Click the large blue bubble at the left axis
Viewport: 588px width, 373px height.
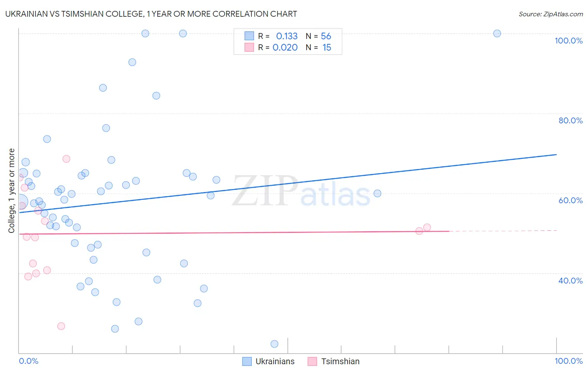[20, 202]
